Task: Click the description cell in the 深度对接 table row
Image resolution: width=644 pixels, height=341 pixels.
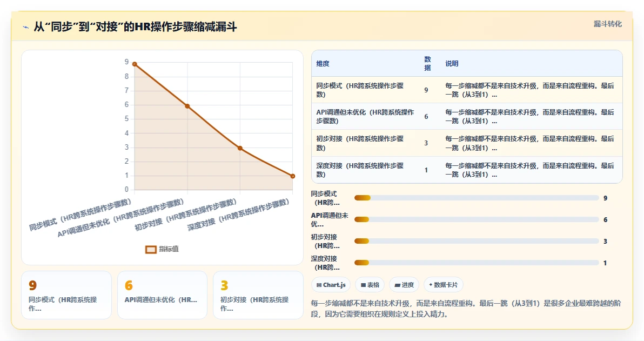Action: [x=530, y=170]
